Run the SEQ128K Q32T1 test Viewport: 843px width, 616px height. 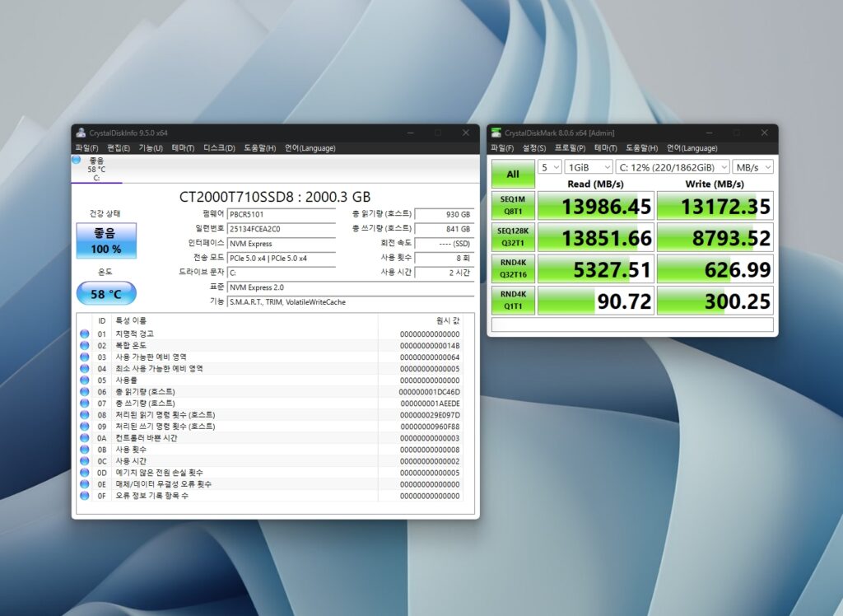click(513, 236)
